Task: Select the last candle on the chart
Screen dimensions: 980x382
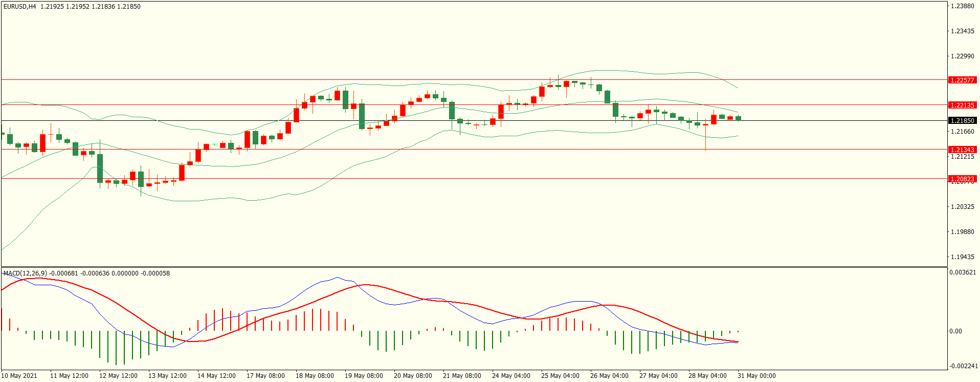Action: coord(738,118)
